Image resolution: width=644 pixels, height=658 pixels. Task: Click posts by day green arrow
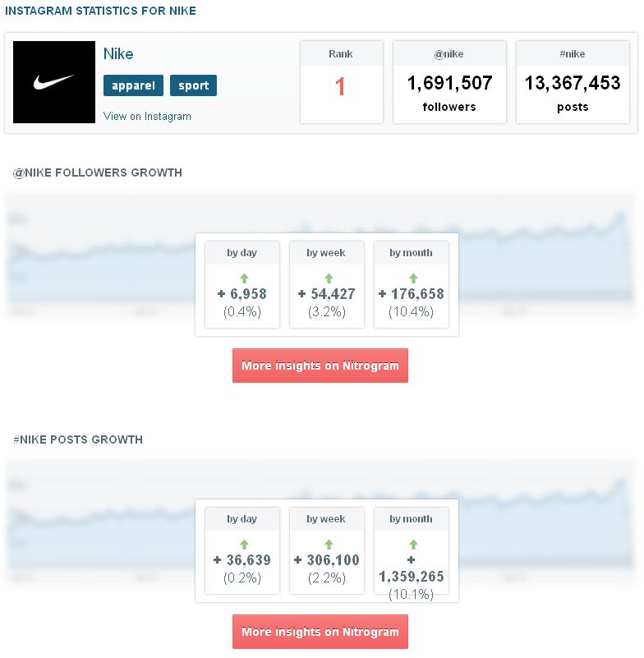[x=242, y=545]
